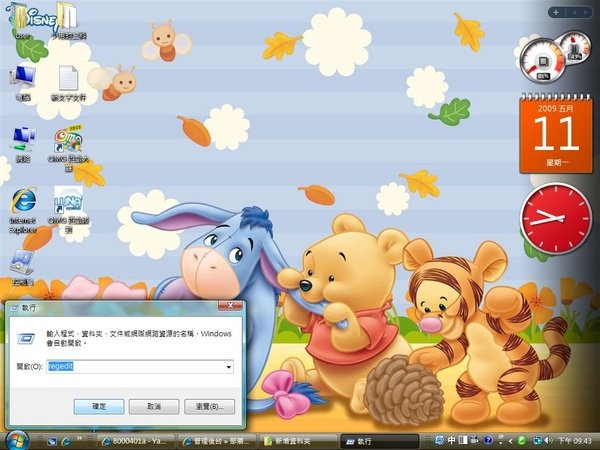This screenshot has height=450, width=600.
Task: Select the 執行 Run taskbar button
Action: coord(379,441)
